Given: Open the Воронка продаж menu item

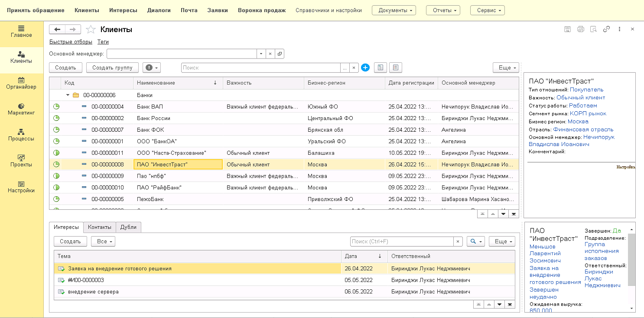Looking at the screenshot, I should click(262, 10).
